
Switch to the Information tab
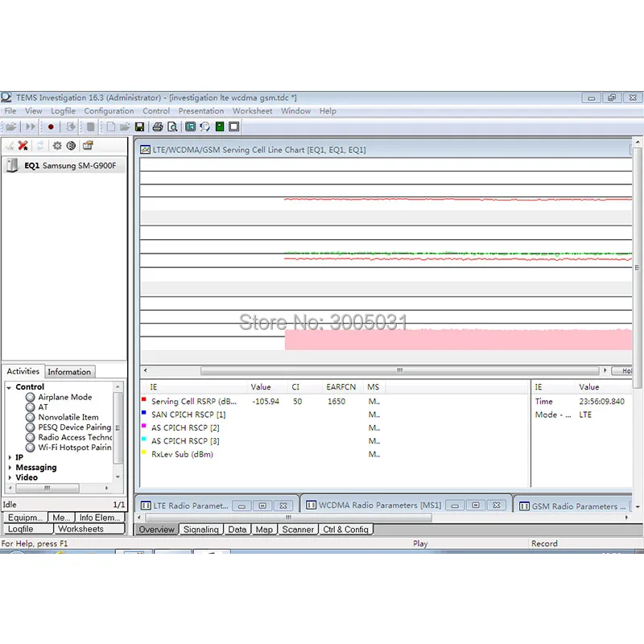pos(69,372)
